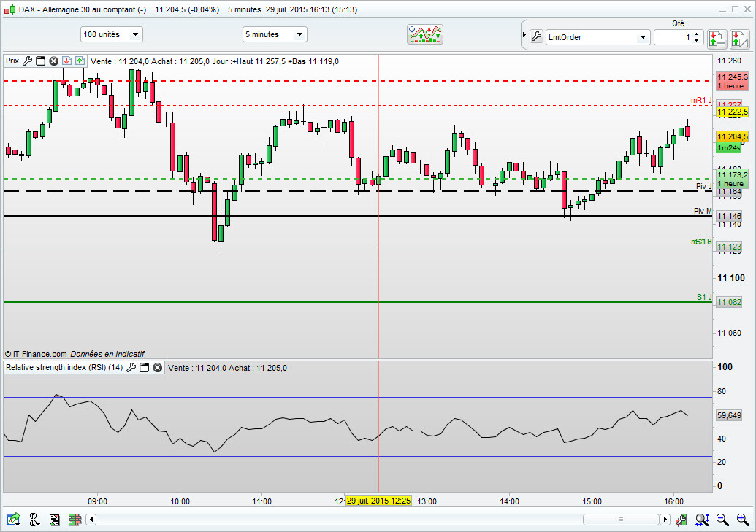The width and height of the screenshot is (756, 532).
Task: Remove the RSI indicator with the X icon
Action: pos(158,368)
